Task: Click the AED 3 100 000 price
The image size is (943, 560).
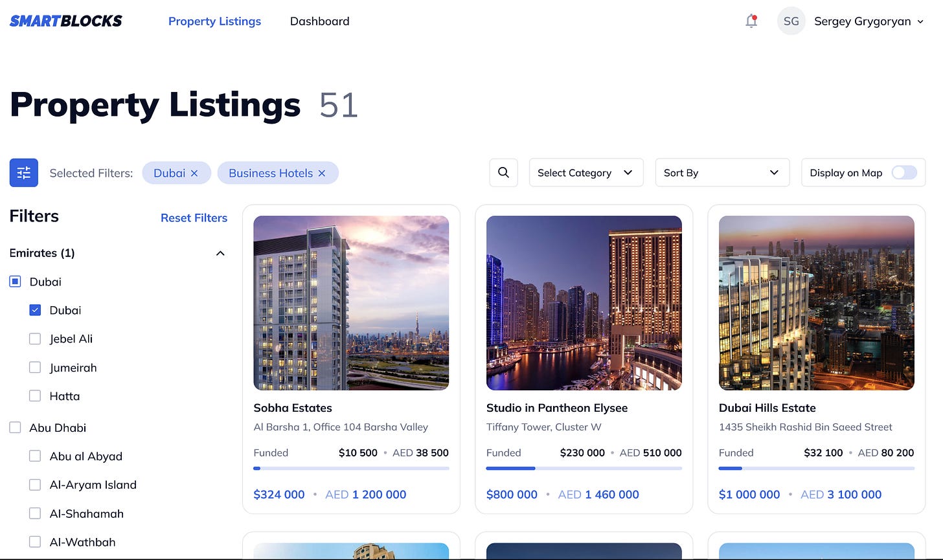Action: coord(841,495)
